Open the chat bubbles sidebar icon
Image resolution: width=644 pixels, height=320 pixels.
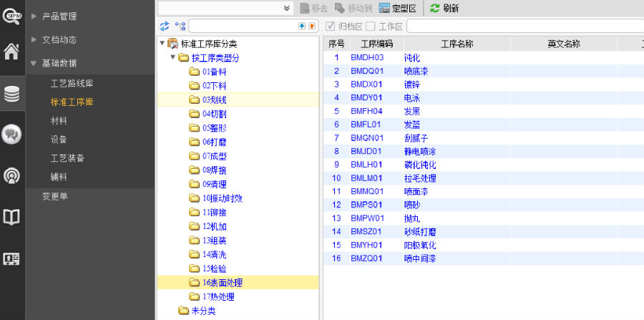[11, 134]
